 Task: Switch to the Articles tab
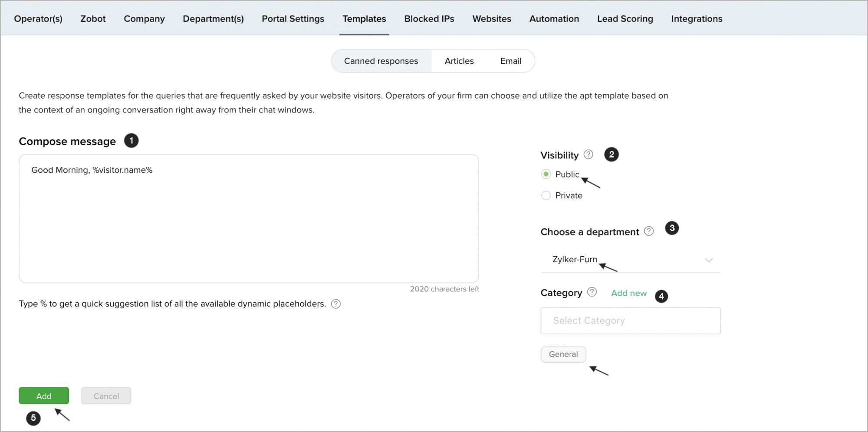[459, 61]
